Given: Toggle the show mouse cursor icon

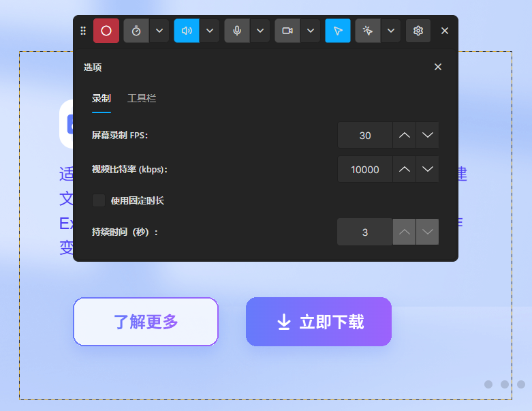Looking at the screenshot, I should click(338, 31).
